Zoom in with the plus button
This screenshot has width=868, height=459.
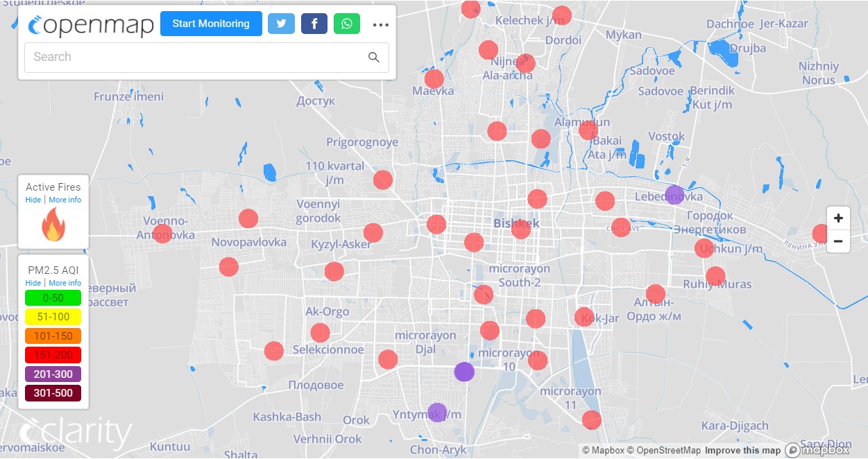[838, 218]
